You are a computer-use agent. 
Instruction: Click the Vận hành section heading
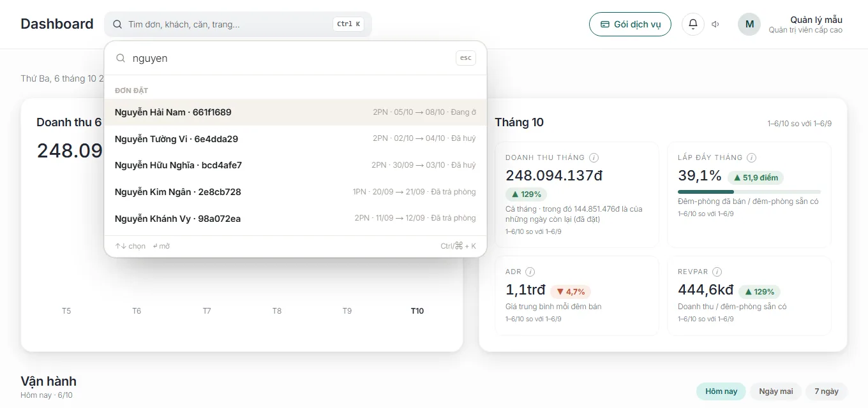49,381
